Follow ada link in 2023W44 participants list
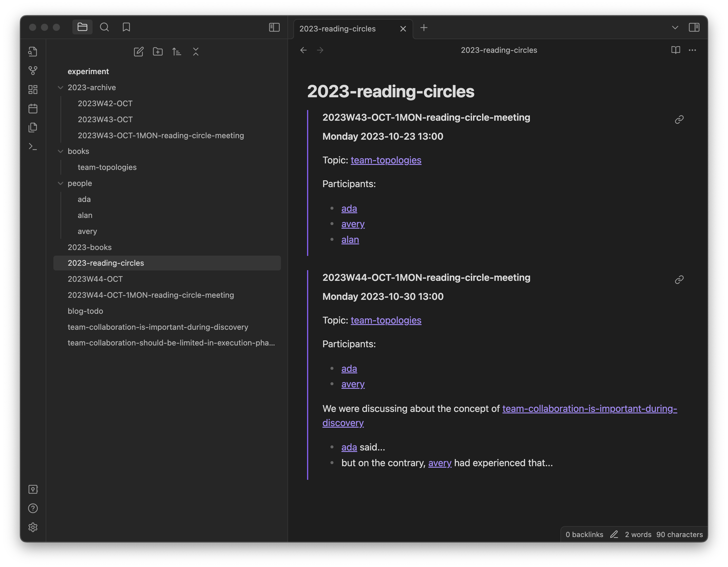 349,369
